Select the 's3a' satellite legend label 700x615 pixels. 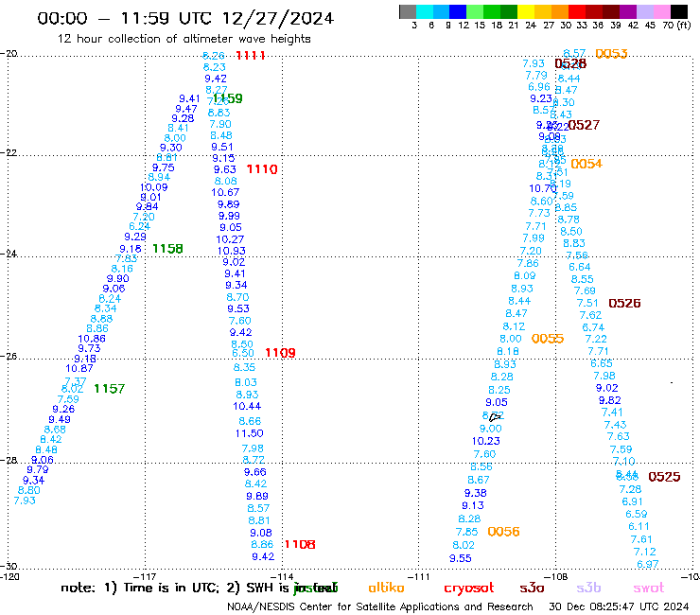click(x=532, y=589)
